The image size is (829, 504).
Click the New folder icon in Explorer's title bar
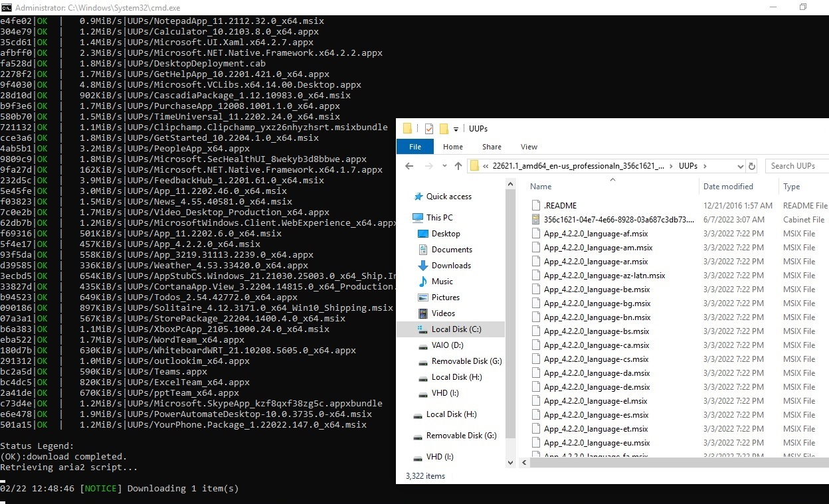tap(444, 129)
